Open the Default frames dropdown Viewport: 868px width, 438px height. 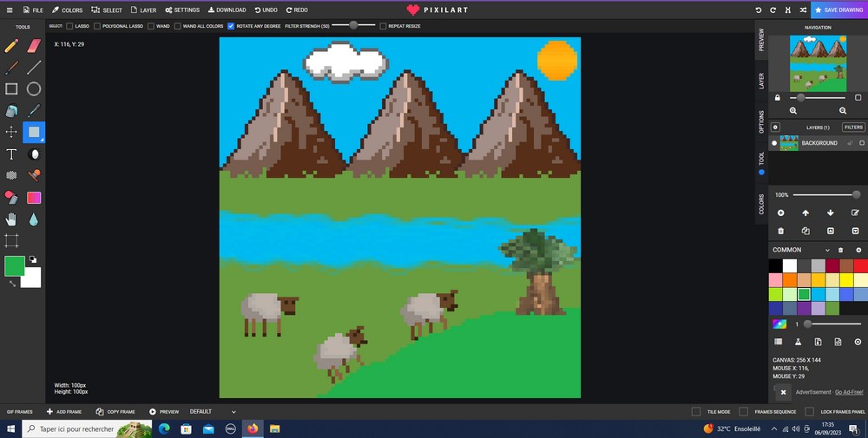(213, 412)
